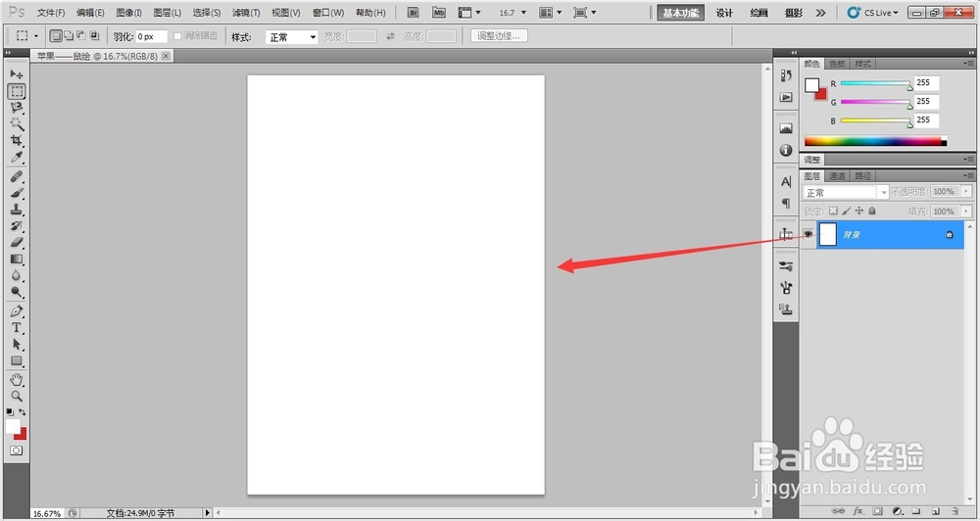Choose Add to Selection mode
This screenshot has width=980, height=521.
tap(69, 36)
